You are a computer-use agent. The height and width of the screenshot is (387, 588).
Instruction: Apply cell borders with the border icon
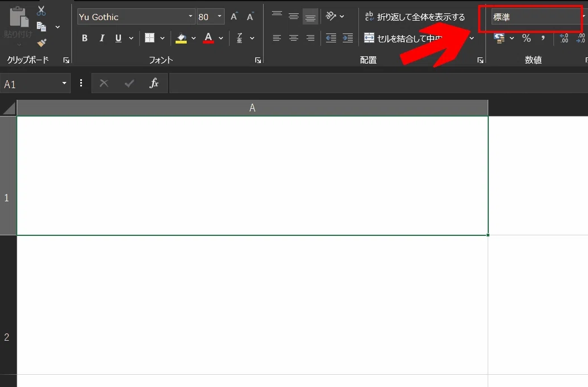tap(149, 38)
